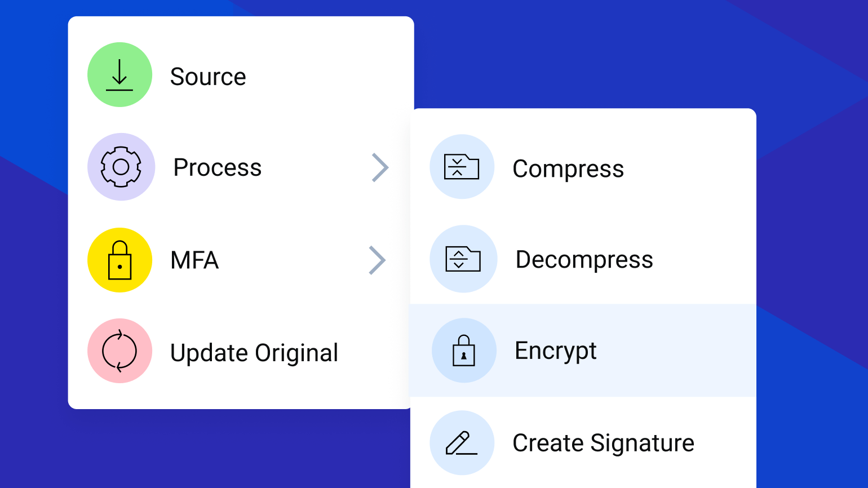The image size is (868, 488).
Task: Click the pink Update Original refresh icon
Action: [119, 351]
